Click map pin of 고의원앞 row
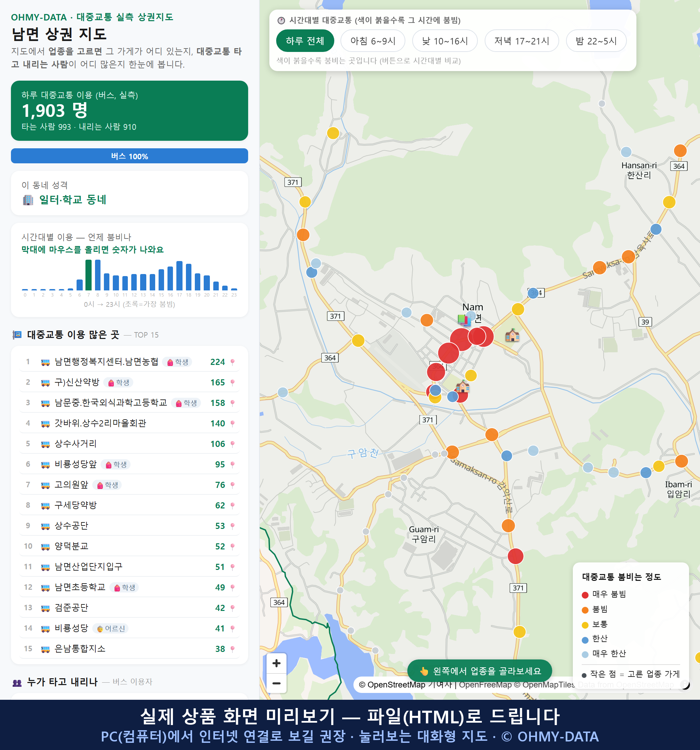The image size is (700, 750). [x=232, y=485]
